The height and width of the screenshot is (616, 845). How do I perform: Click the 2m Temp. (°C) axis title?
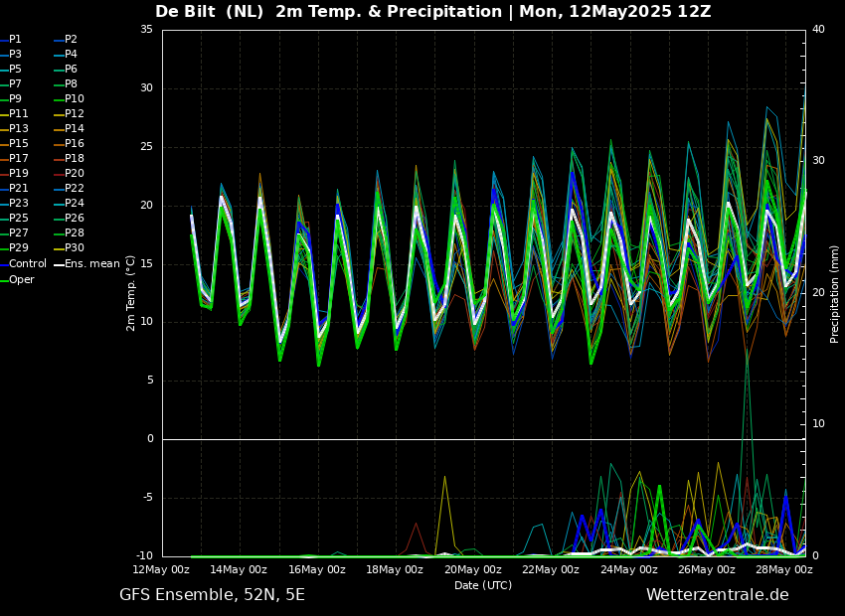click(131, 293)
